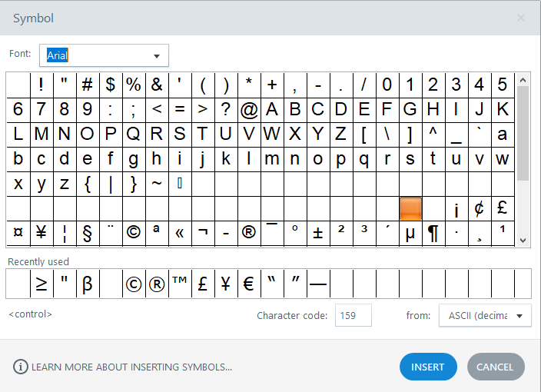The image size is (541, 392).
Task: Select the section sign § symbol
Action: (88, 233)
